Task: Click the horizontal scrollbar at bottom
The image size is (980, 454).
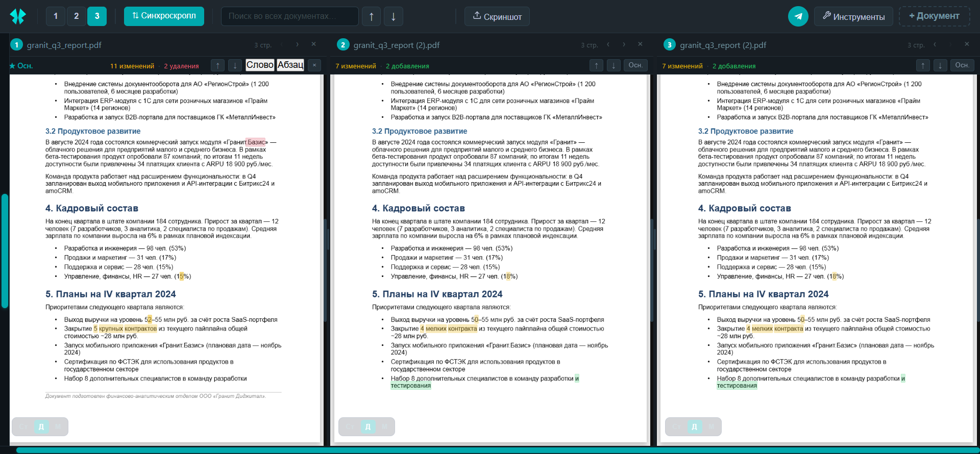Action: tap(498, 450)
